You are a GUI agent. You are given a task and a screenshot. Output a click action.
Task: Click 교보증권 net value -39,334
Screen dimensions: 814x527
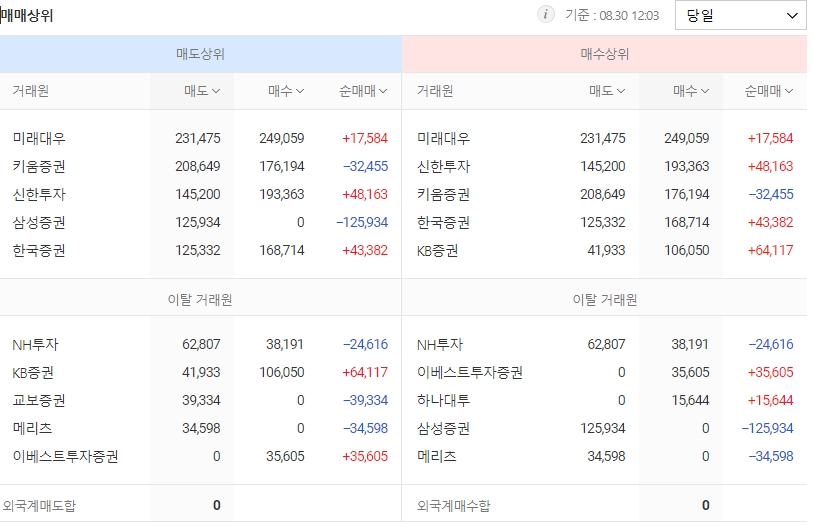(365, 400)
